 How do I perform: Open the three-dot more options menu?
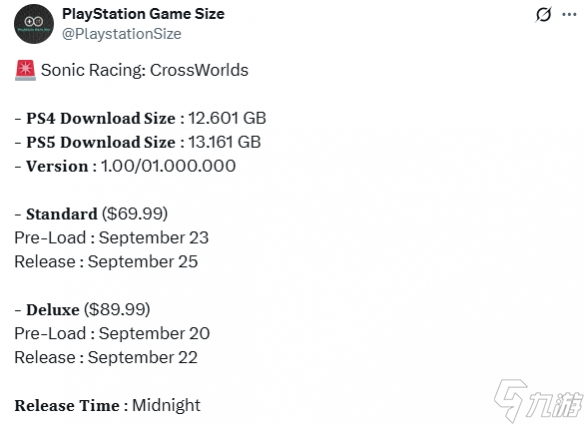click(569, 15)
